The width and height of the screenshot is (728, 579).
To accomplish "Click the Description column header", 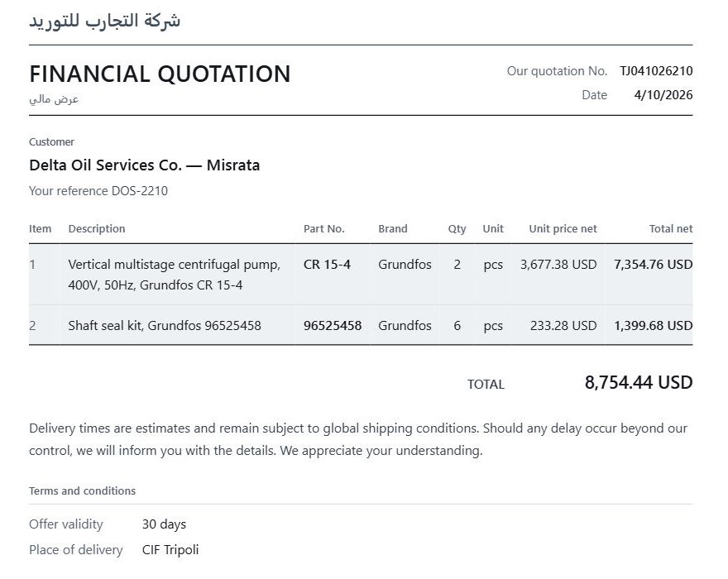I will (97, 229).
